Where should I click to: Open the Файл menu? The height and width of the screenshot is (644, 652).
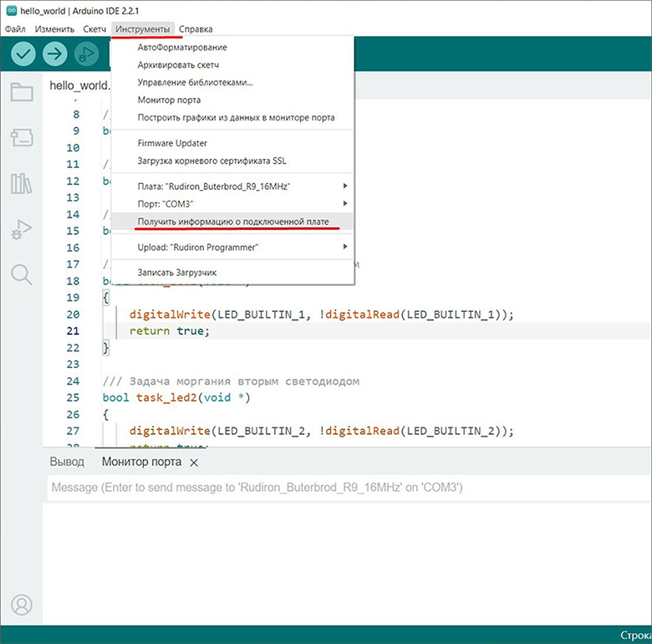pyautogui.click(x=15, y=29)
